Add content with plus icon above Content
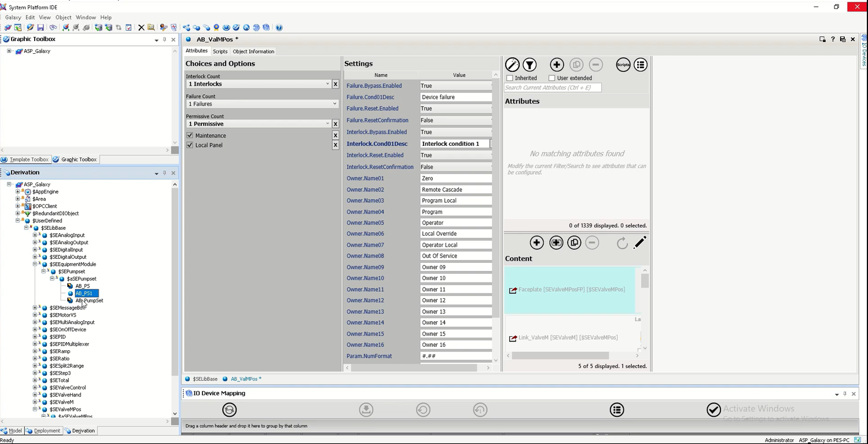The image size is (868, 444). tap(536, 243)
